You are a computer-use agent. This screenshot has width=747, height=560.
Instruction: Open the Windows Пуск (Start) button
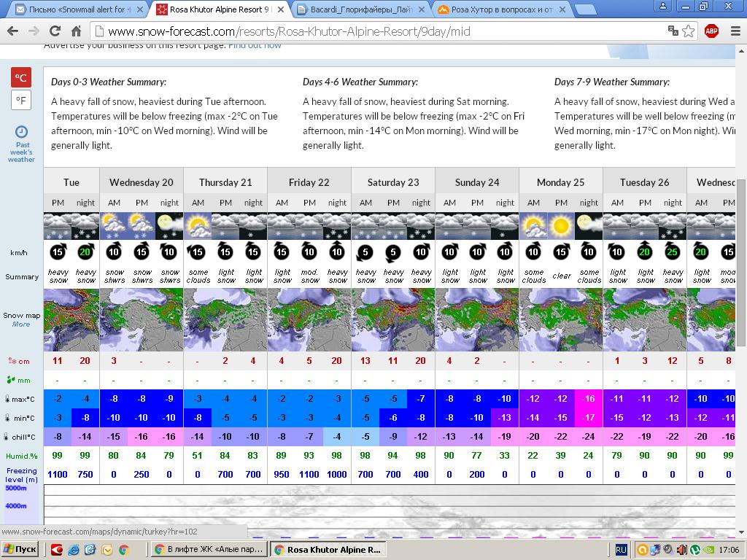click(20, 550)
